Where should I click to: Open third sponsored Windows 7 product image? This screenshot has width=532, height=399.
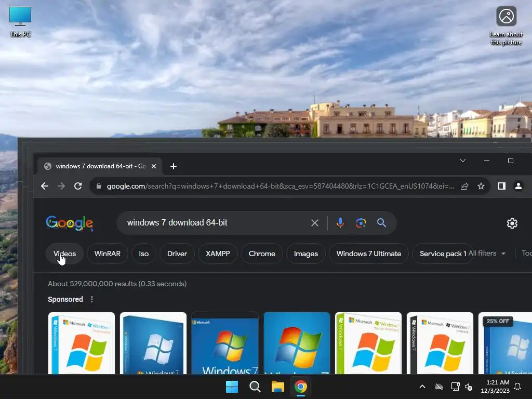[x=225, y=343]
